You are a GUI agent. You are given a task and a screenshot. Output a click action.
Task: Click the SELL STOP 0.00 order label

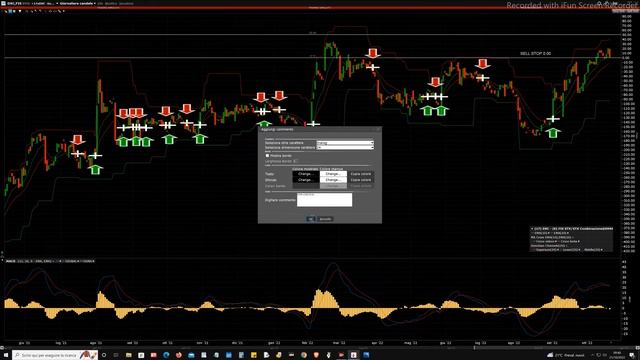[535, 53]
